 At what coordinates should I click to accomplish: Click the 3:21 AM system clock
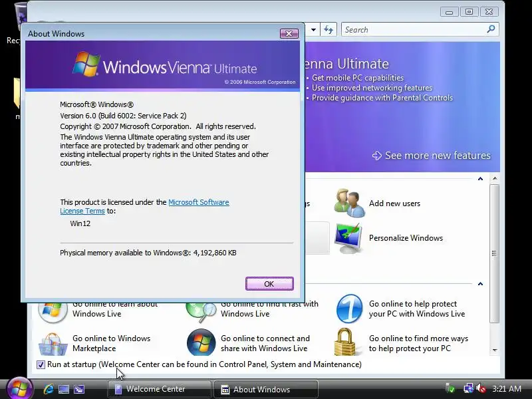click(x=507, y=389)
